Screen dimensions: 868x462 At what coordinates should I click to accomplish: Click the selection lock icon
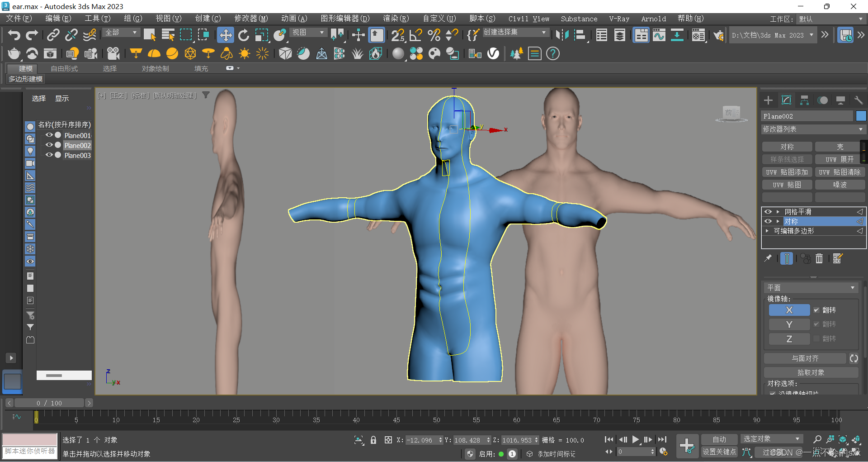(373, 440)
